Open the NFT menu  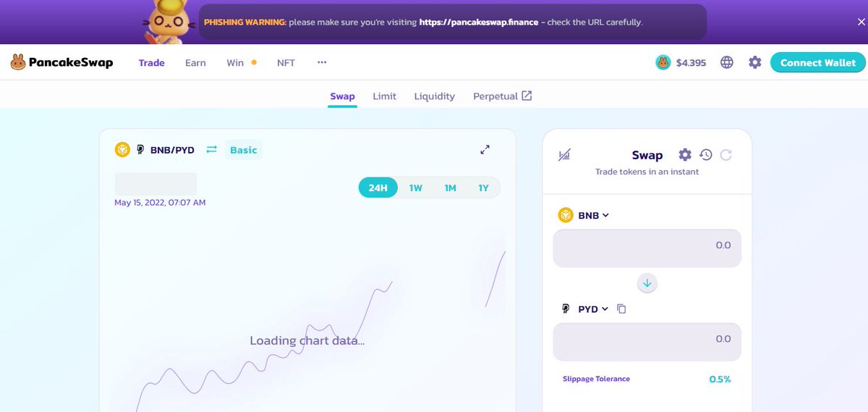tap(286, 63)
